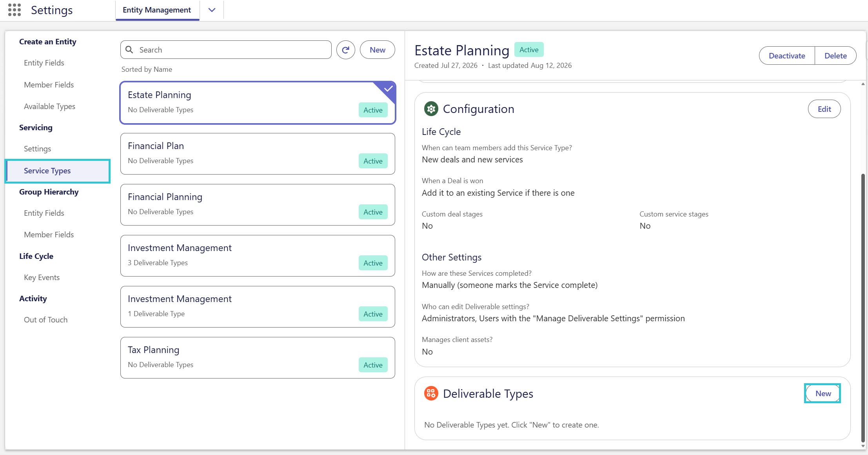Open Out of Touch in sidebar
868x455 pixels.
(x=45, y=320)
